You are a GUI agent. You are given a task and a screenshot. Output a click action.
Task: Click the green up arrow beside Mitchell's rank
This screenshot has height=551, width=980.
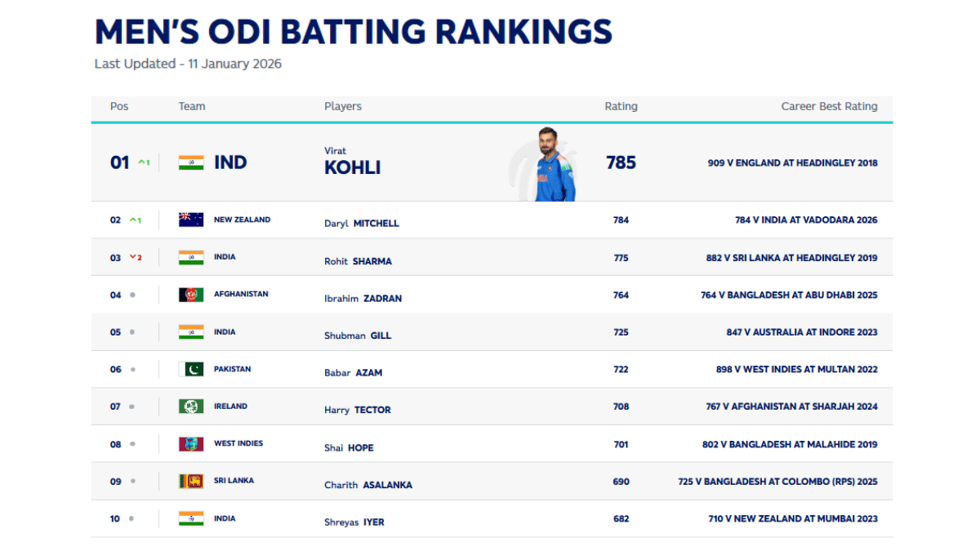(133, 220)
